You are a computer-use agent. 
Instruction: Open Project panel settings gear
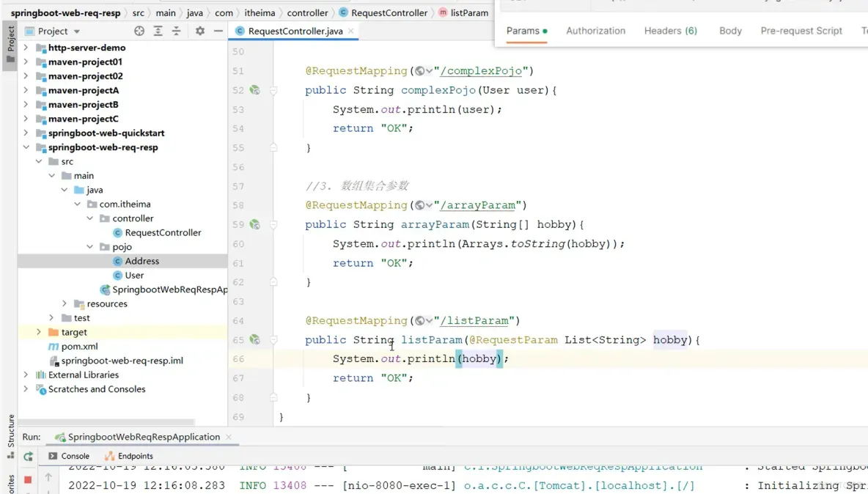200,31
